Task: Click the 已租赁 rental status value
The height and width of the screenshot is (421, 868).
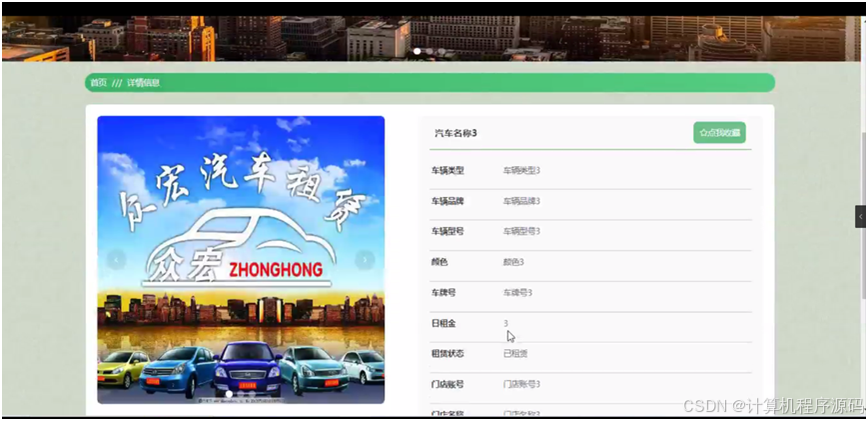Action: coord(515,353)
